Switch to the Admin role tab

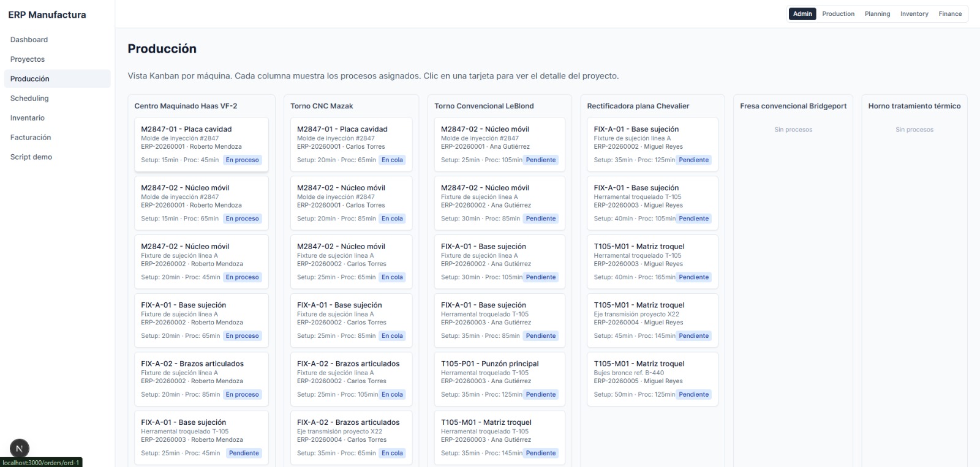(802, 14)
